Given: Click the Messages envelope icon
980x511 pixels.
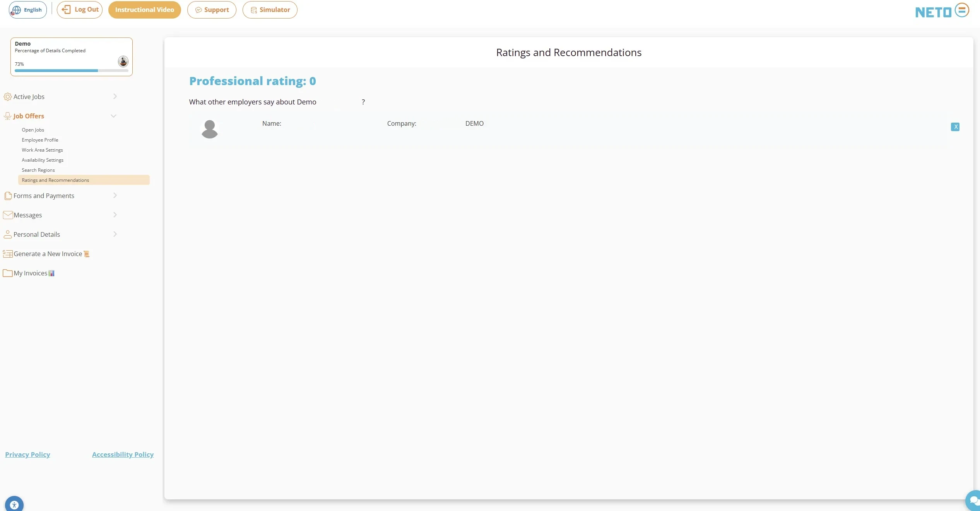Looking at the screenshot, I should pyautogui.click(x=8, y=215).
